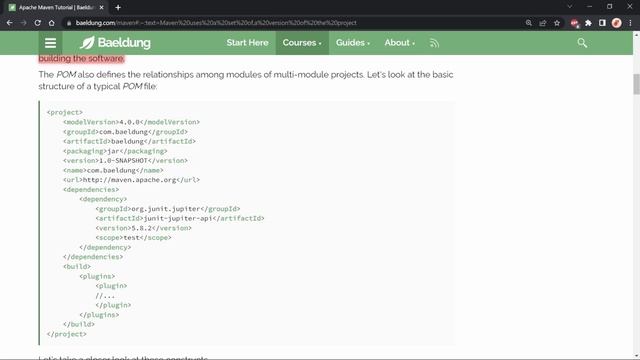The image size is (640, 360).
Task: Minimize the browser window
Action: click(589, 7)
